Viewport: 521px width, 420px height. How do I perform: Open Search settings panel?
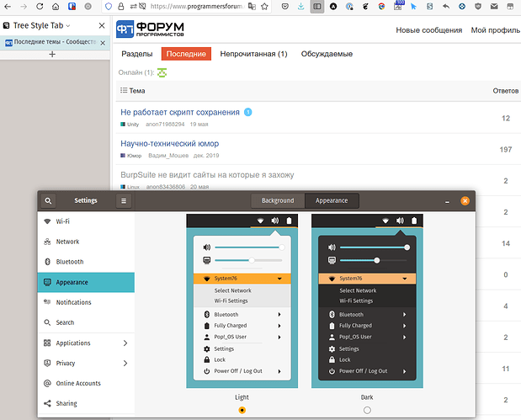86,322
